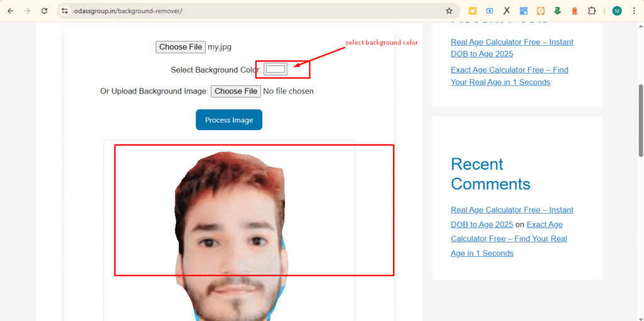The image size is (644, 321).
Task: Open the orange square extension icon
Action: tap(540, 11)
